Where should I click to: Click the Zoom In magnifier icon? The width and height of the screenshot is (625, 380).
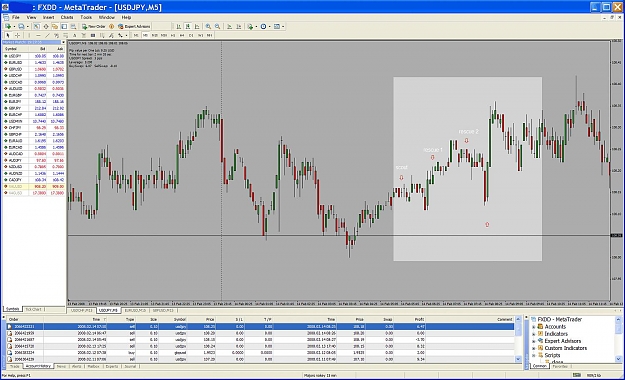click(208, 26)
